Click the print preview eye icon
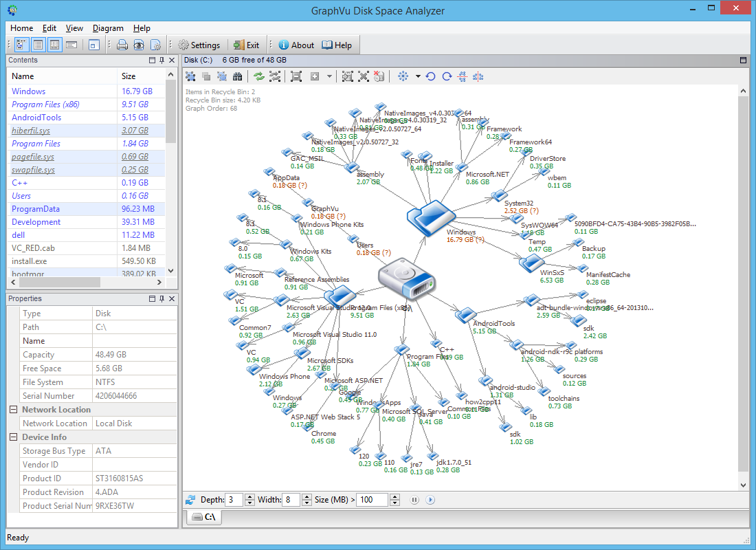Viewport: 756px width, 550px height. click(139, 45)
